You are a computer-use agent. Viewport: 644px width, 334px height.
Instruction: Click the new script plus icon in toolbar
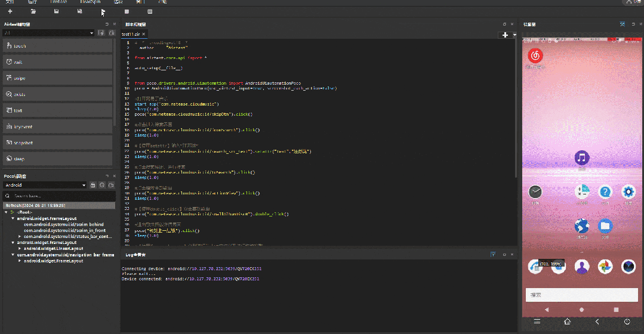10,11
